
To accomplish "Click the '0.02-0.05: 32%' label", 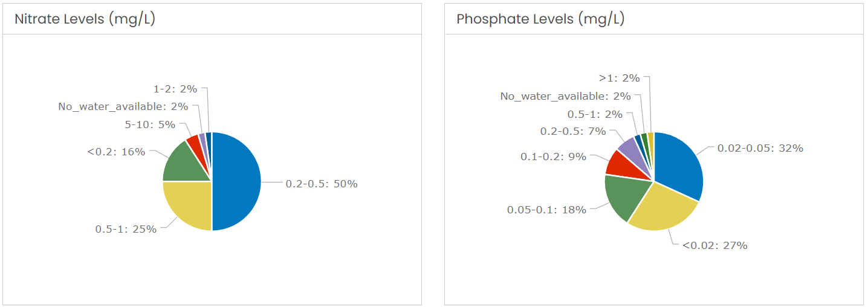I will coord(760,147).
